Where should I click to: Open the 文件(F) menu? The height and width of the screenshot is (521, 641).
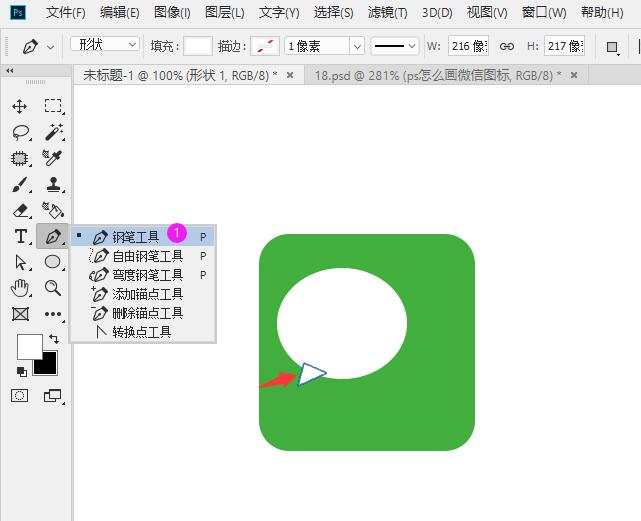[x=65, y=13]
